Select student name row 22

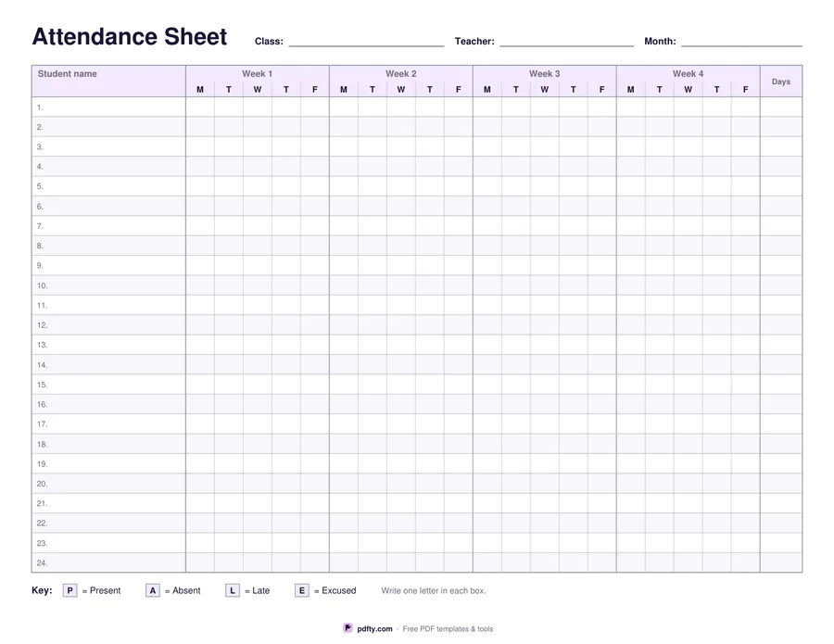pos(108,524)
